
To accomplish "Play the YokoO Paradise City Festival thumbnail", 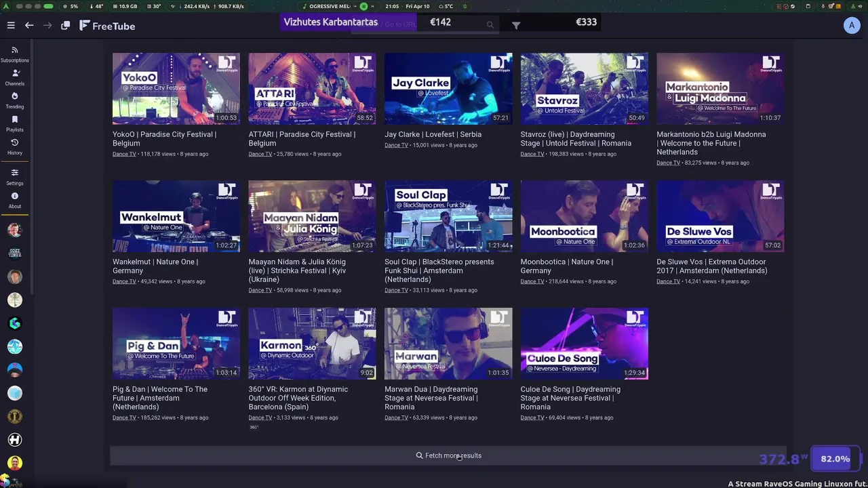I will pyautogui.click(x=176, y=89).
